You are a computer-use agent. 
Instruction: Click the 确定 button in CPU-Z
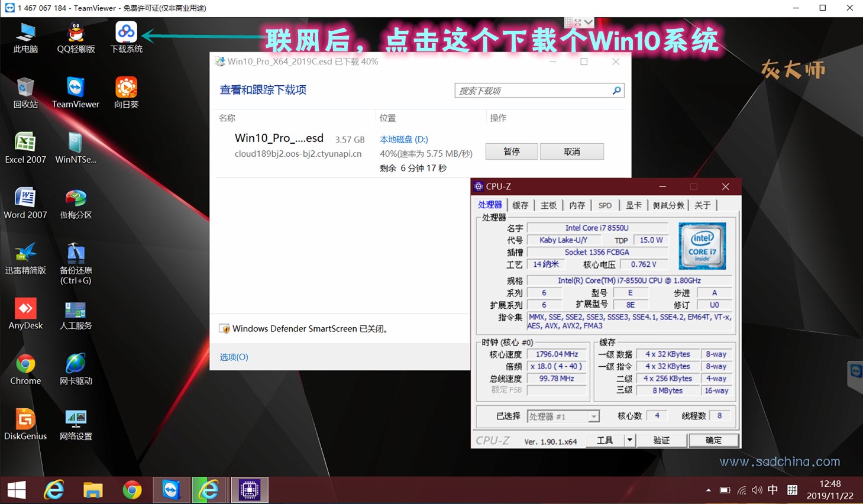click(713, 440)
